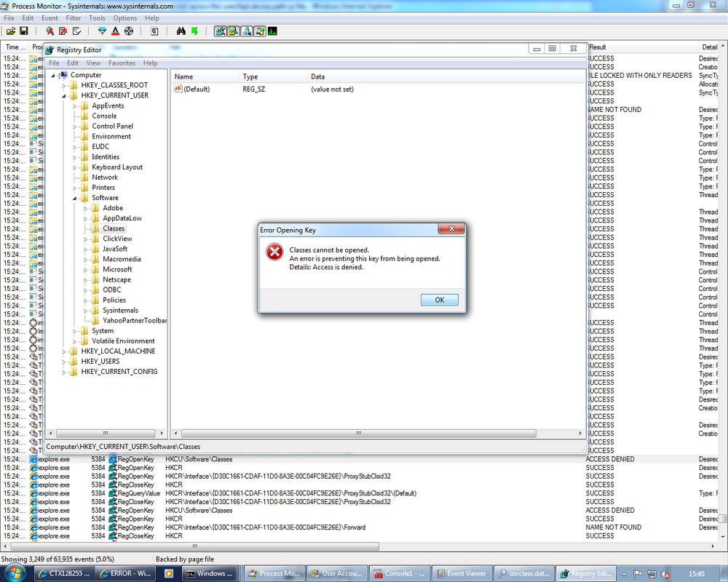Click the Clear display toolbar icon
This screenshot has width=728, height=582.
pyautogui.click(x=76, y=31)
